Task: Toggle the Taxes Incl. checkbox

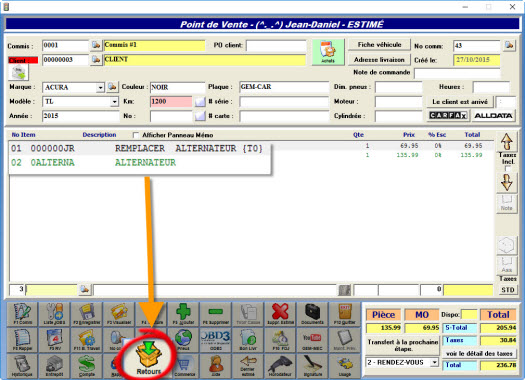Action: [x=508, y=169]
